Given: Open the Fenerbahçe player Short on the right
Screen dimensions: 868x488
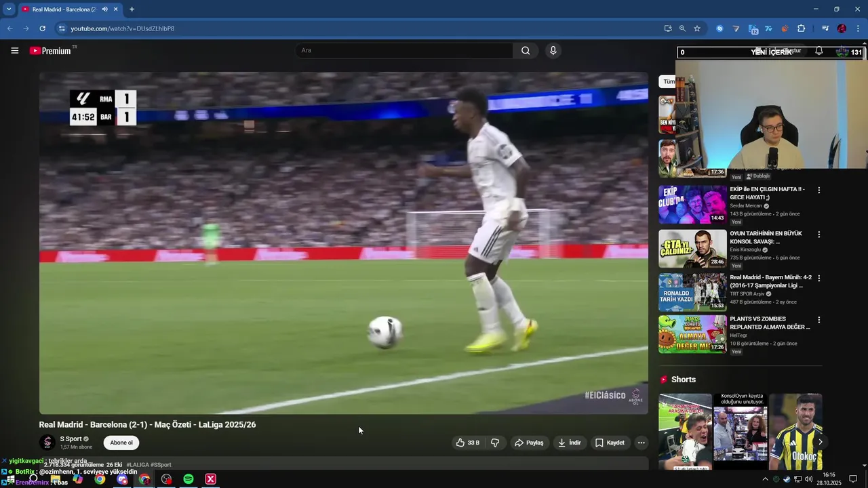Looking at the screenshot, I should (x=795, y=432).
